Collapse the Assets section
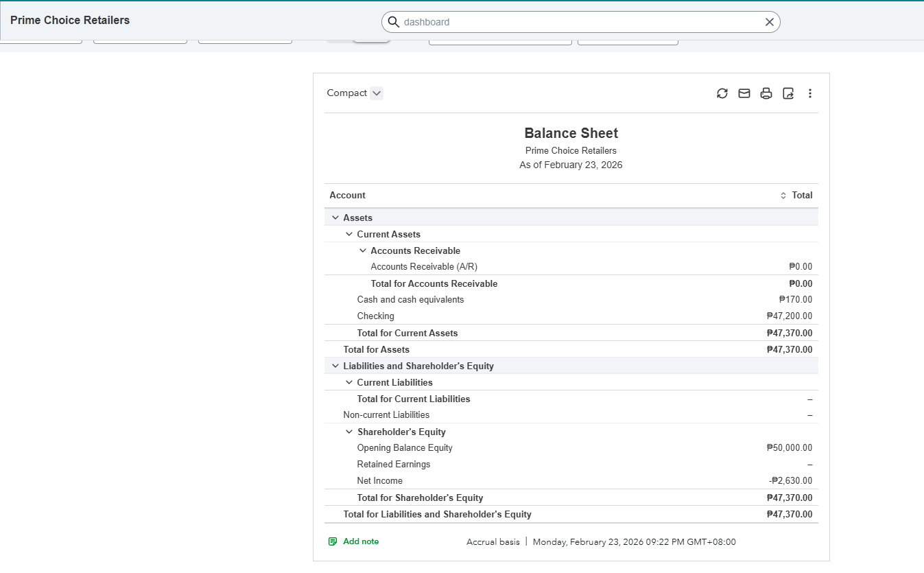Image resolution: width=924 pixels, height=573 pixels. [x=335, y=218]
